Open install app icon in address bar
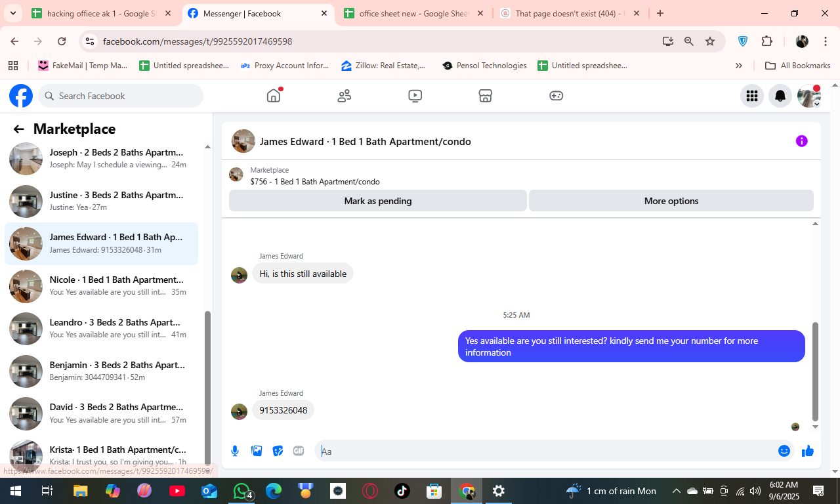The width and height of the screenshot is (840, 504). 668,41
